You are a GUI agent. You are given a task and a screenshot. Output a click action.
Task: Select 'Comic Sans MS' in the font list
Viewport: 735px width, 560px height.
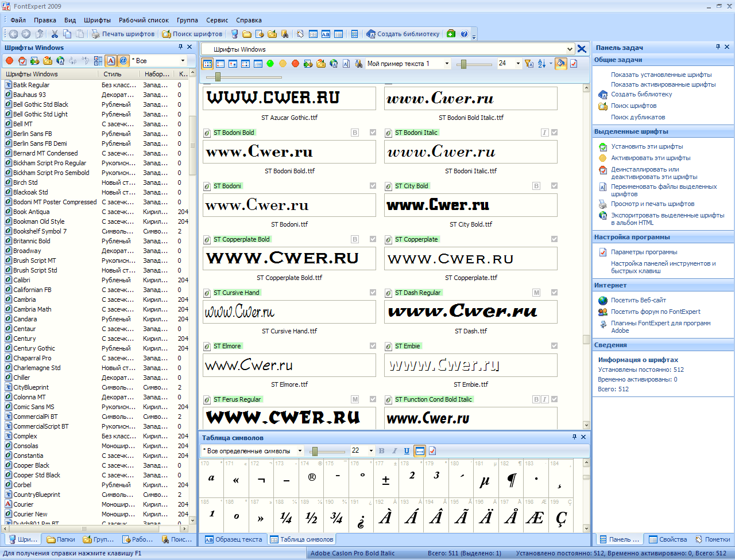(33, 407)
